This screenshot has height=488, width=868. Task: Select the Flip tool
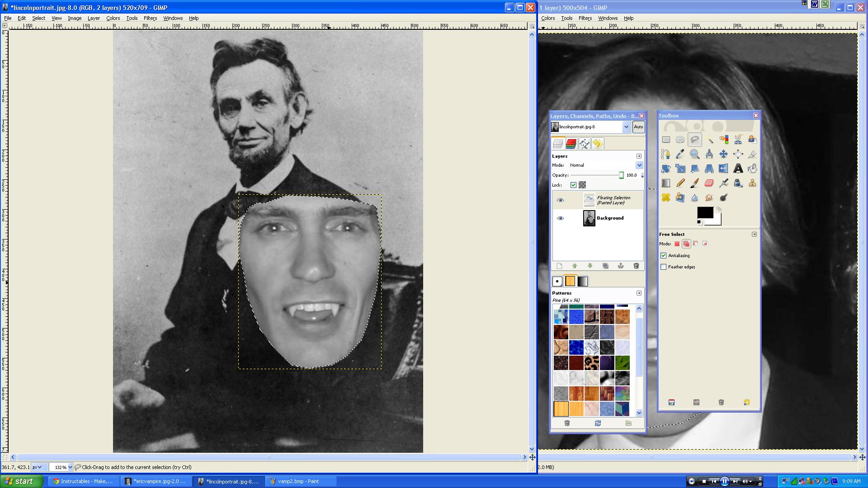724,169
